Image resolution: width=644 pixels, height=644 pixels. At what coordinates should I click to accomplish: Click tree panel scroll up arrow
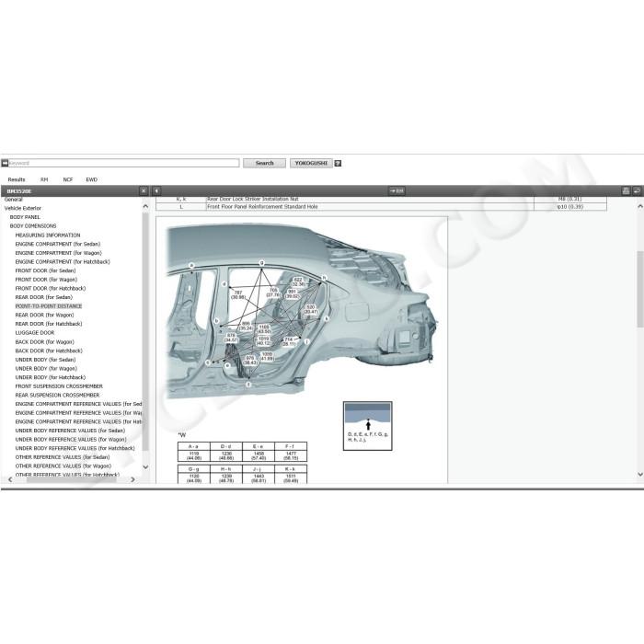click(145, 206)
